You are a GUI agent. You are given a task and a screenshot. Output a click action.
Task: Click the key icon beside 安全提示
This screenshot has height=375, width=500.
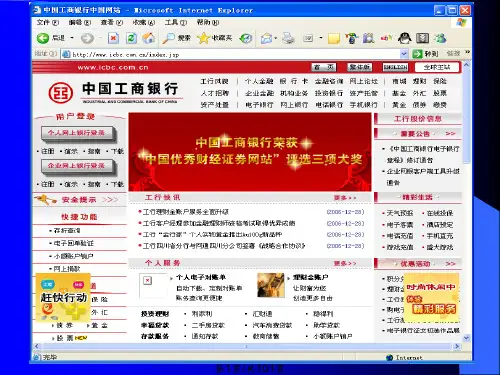click(45, 199)
